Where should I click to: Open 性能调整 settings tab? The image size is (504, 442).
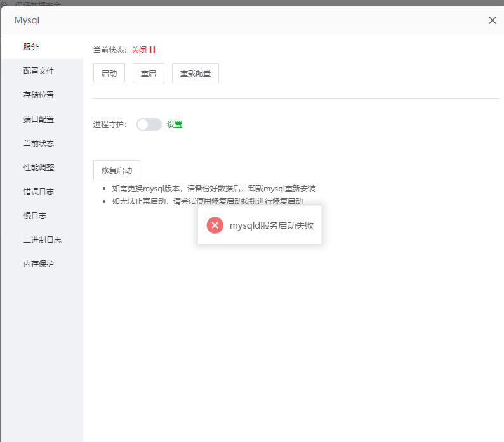[x=42, y=167]
